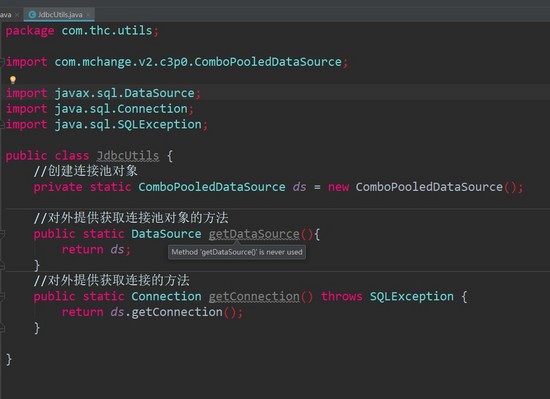Click the com.mchange.v2.c3p0.ComboPooledDataSource import
The width and height of the screenshot is (550, 399).
[x=198, y=62]
